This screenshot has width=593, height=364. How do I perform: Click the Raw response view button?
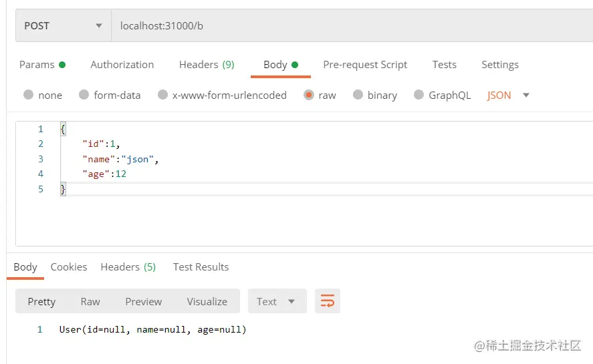90,302
